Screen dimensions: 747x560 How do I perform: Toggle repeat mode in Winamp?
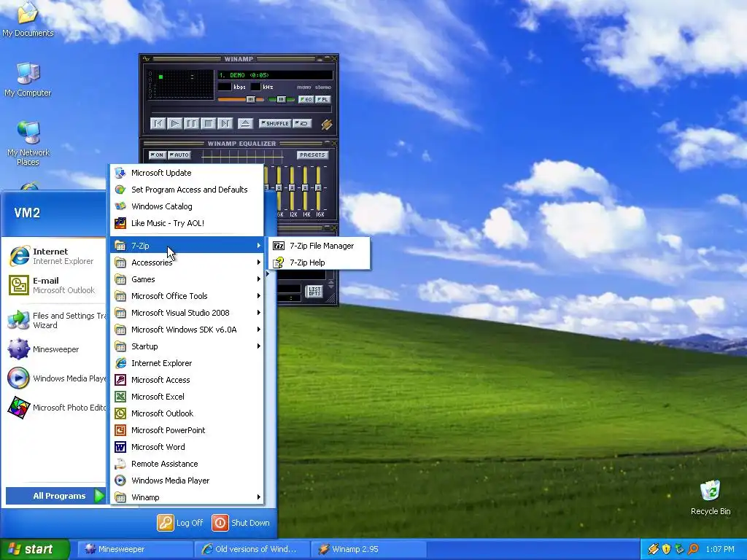click(303, 123)
